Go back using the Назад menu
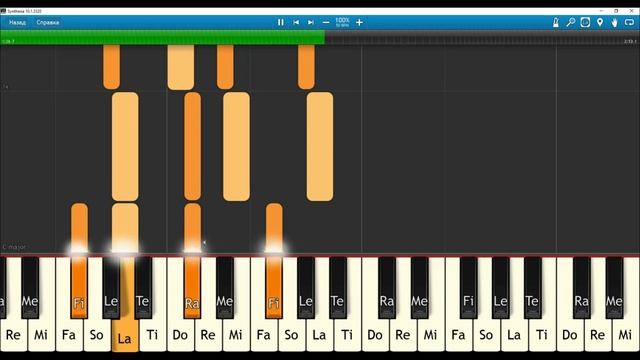The height and width of the screenshot is (360, 640). pos(17,22)
